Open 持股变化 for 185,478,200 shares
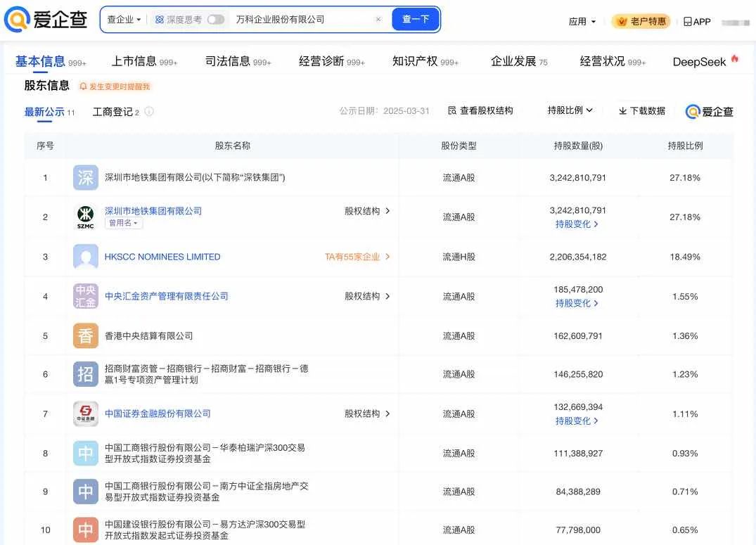The image size is (756, 545). 577,303
